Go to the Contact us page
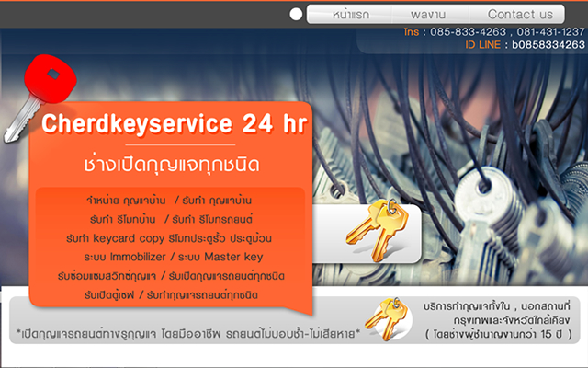This screenshot has height=368, width=588. tap(520, 15)
